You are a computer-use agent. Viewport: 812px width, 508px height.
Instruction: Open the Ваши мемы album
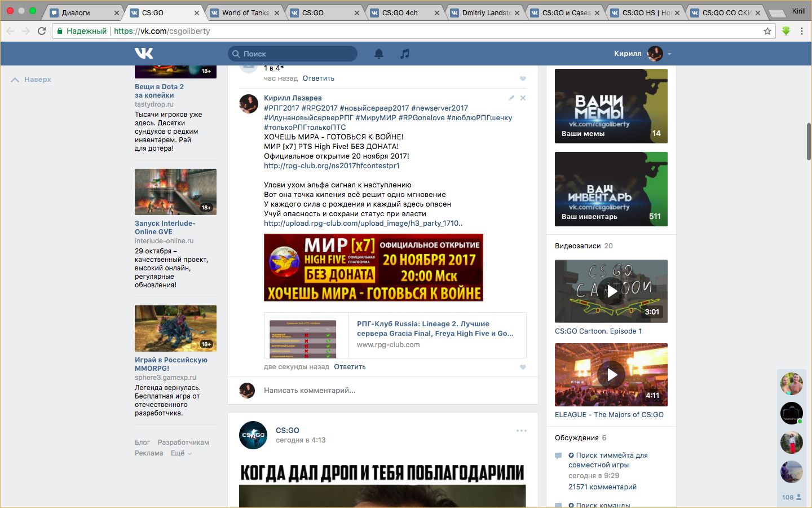[611, 106]
